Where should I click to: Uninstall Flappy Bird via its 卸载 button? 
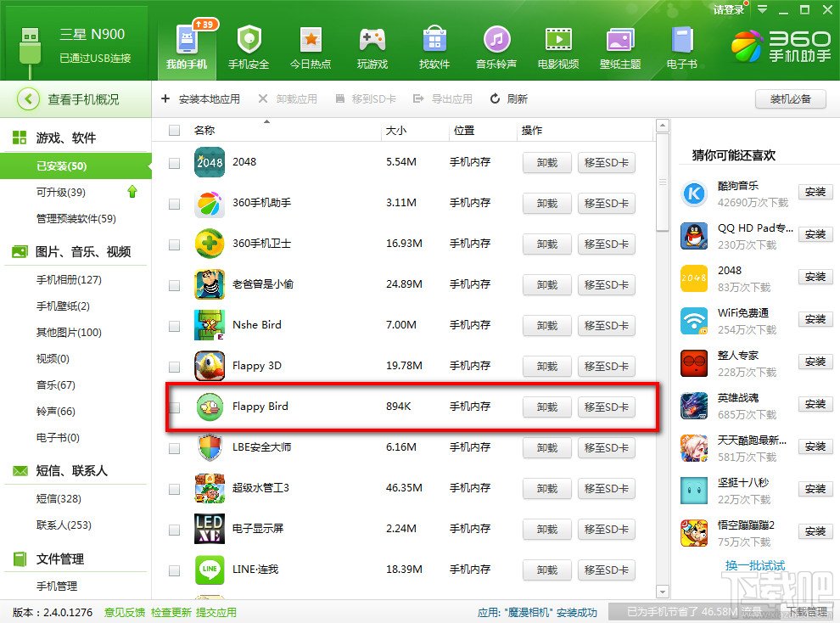[546, 407]
